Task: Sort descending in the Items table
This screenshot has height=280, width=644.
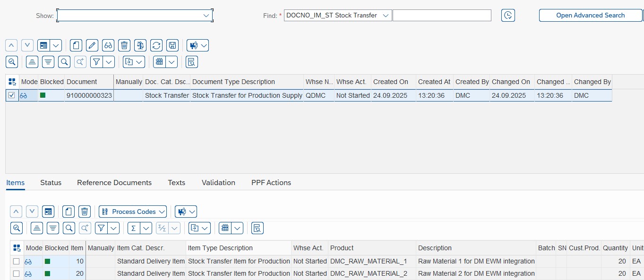Action: click(53, 228)
